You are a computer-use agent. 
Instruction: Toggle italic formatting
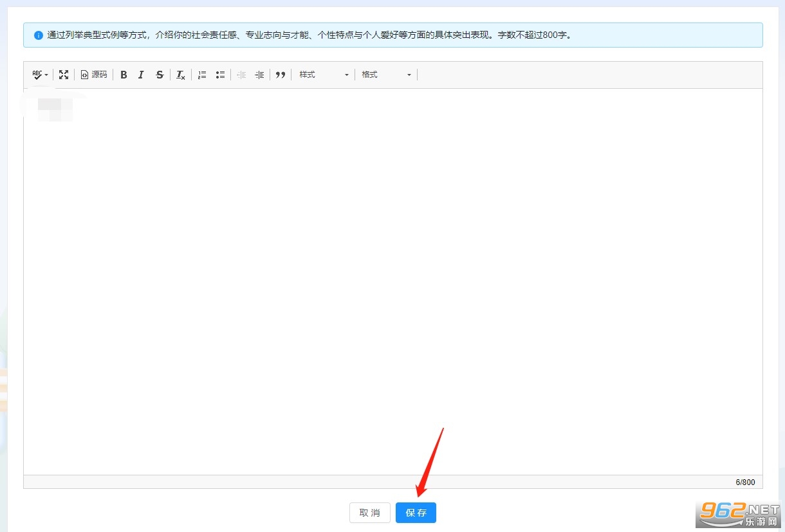(141, 75)
